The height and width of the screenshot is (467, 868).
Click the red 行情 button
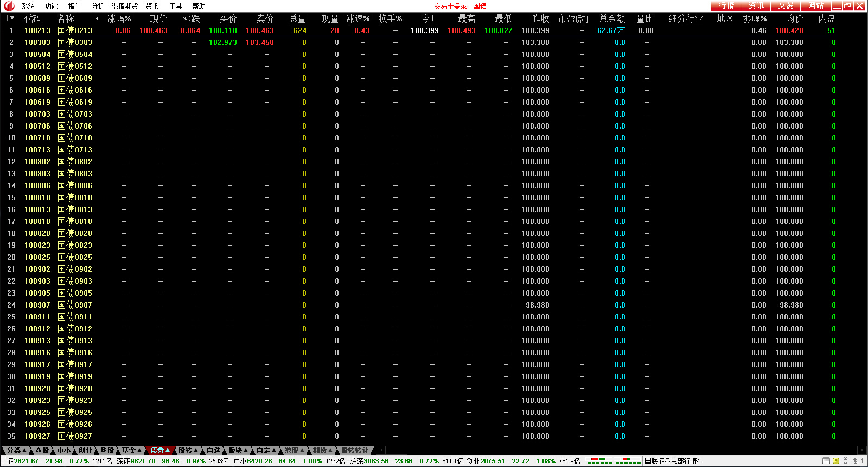pyautogui.click(x=726, y=5)
